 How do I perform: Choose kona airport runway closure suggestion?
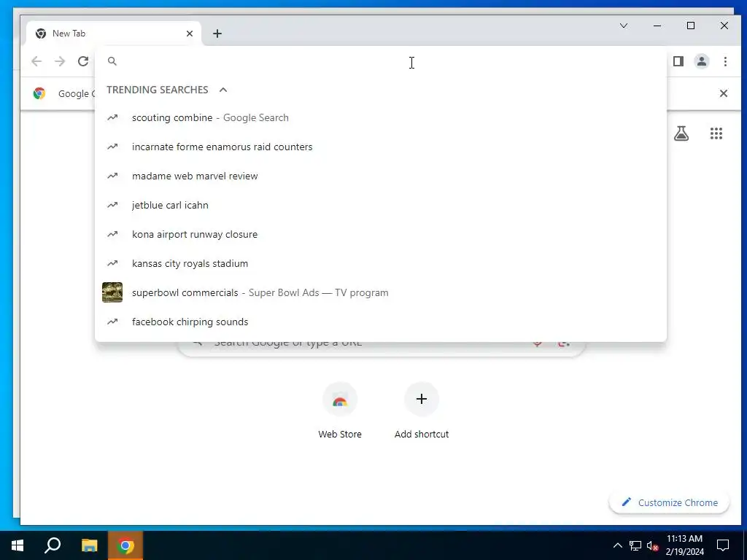381,234
